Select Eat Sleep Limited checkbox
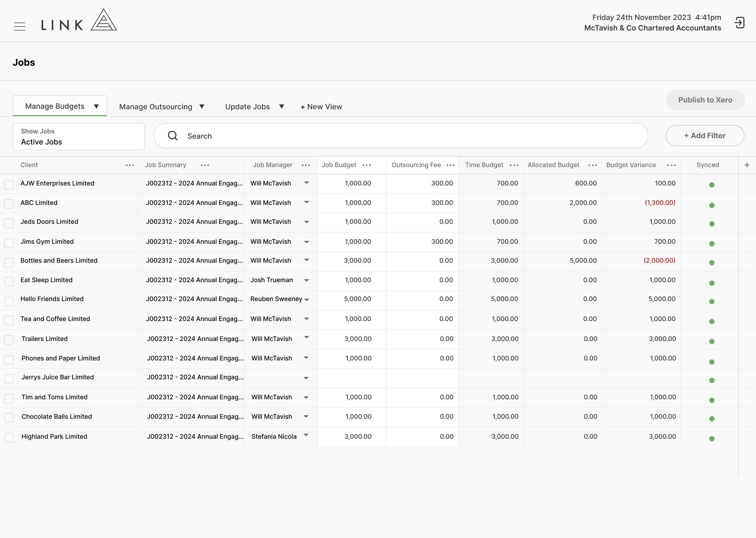This screenshot has height=538, width=756. (x=9, y=282)
